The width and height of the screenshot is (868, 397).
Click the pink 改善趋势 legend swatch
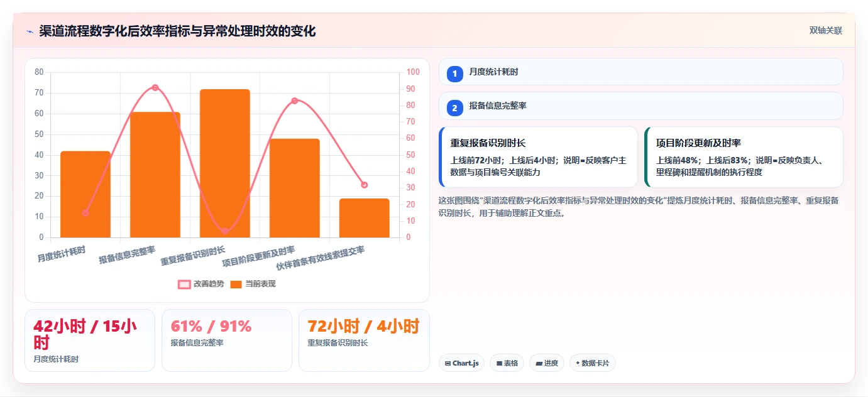[184, 284]
